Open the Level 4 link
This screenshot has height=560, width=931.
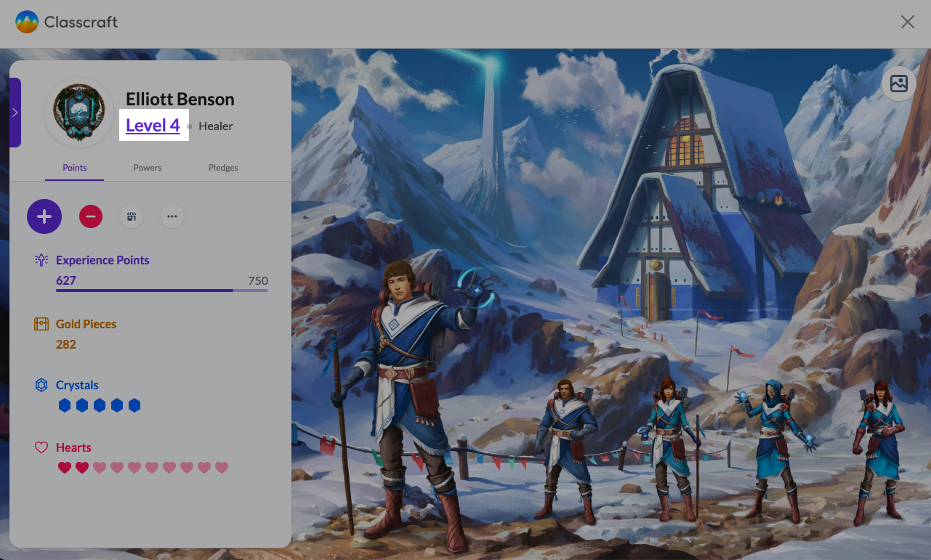click(153, 126)
